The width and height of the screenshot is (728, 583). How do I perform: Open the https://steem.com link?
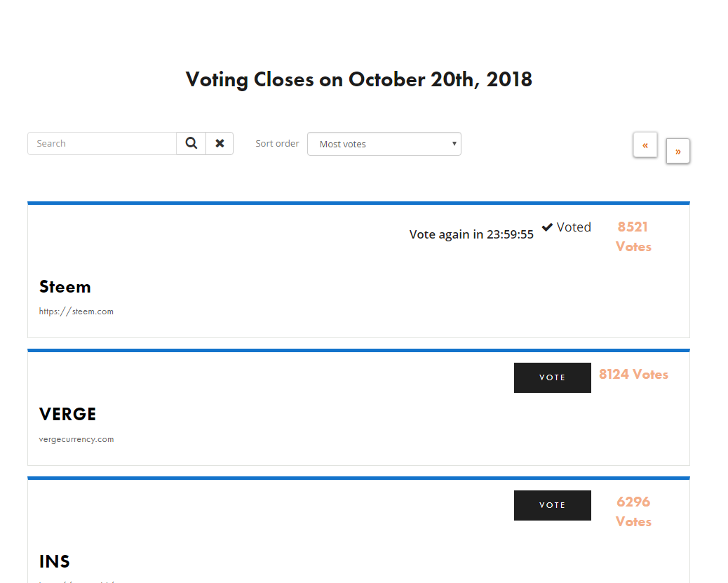76,311
